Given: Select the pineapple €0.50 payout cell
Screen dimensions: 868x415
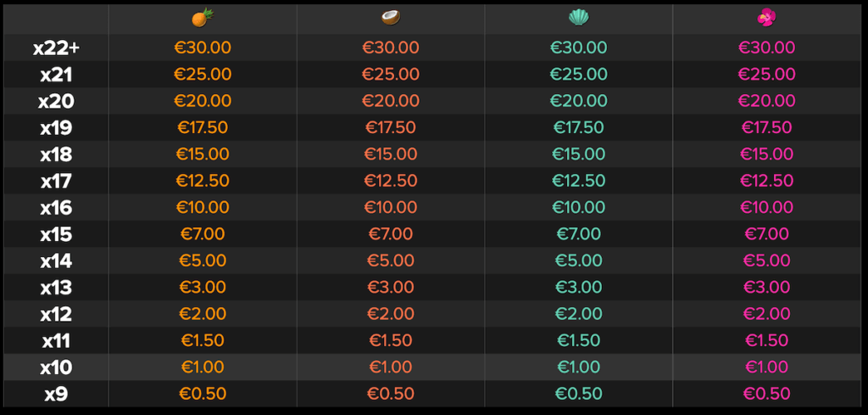Looking at the screenshot, I should [203, 394].
